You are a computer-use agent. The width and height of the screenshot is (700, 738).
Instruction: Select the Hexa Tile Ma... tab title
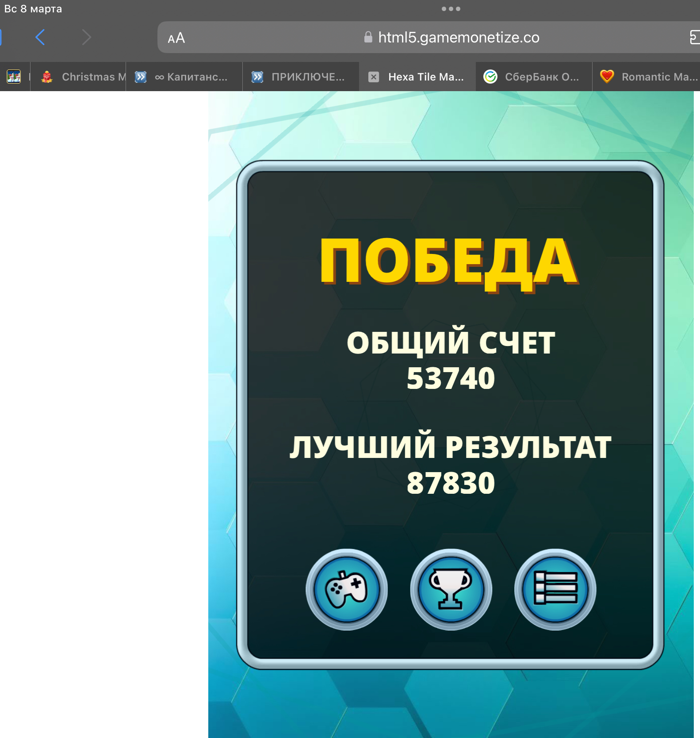(x=425, y=77)
